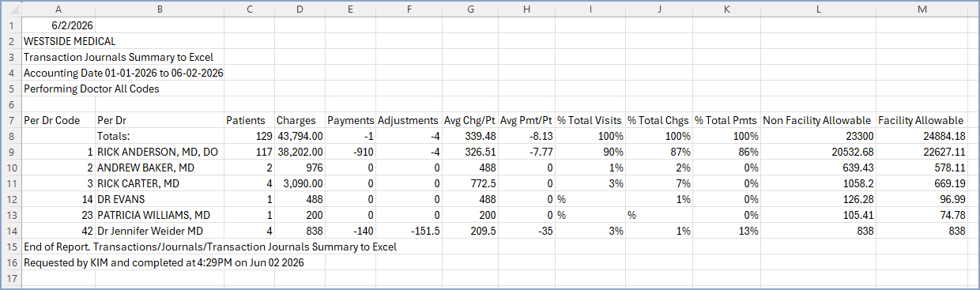Click the Avg Pmt/Pt header cell

(x=526, y=120)
